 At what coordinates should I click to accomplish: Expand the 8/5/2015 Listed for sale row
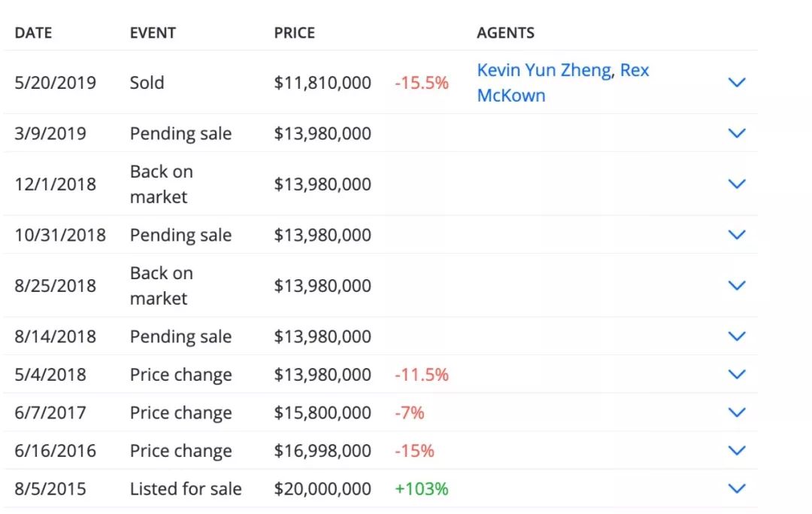(x=737, y=488)
